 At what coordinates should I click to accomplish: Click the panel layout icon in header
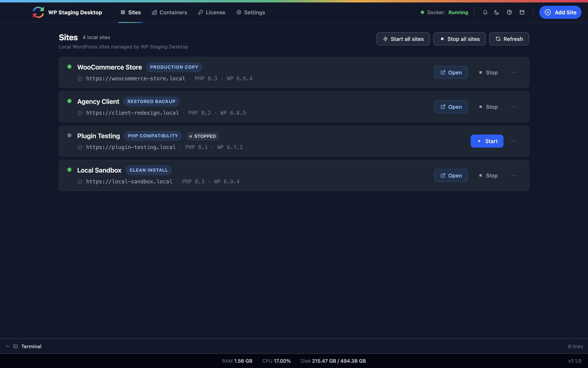tap(522, 12)
